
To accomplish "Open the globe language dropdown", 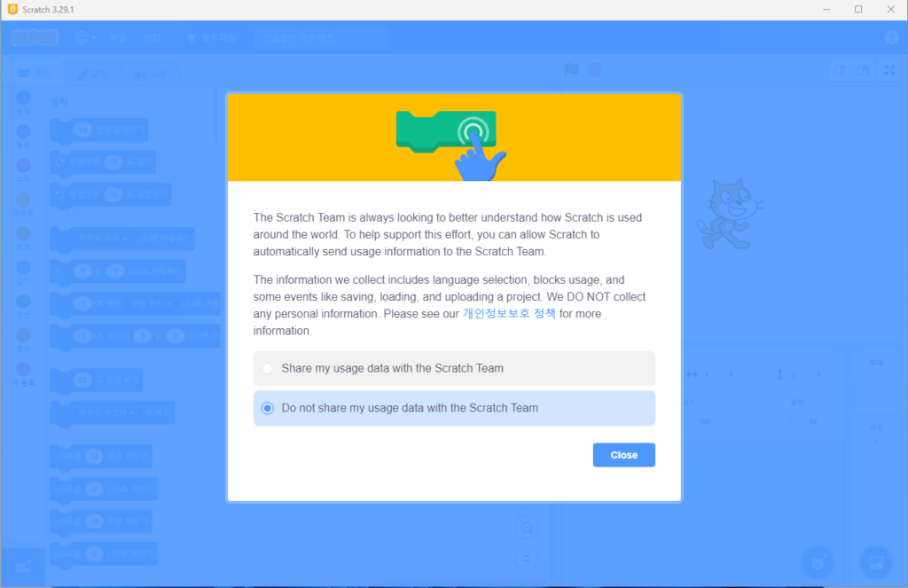I will click(86, 37).
